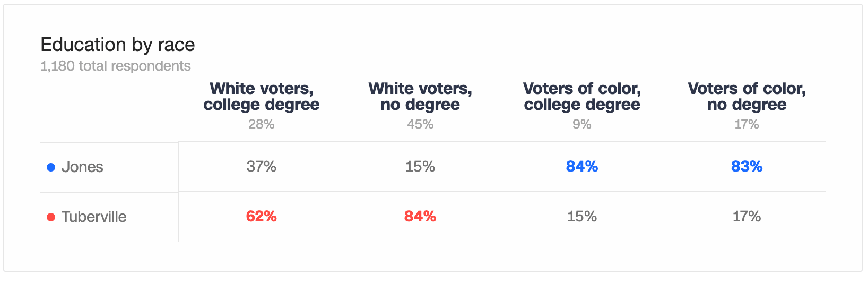This screenshot has height=291, width=868.
Task: Click Jones 15% white no degree cell
Action: click(420, 167)
